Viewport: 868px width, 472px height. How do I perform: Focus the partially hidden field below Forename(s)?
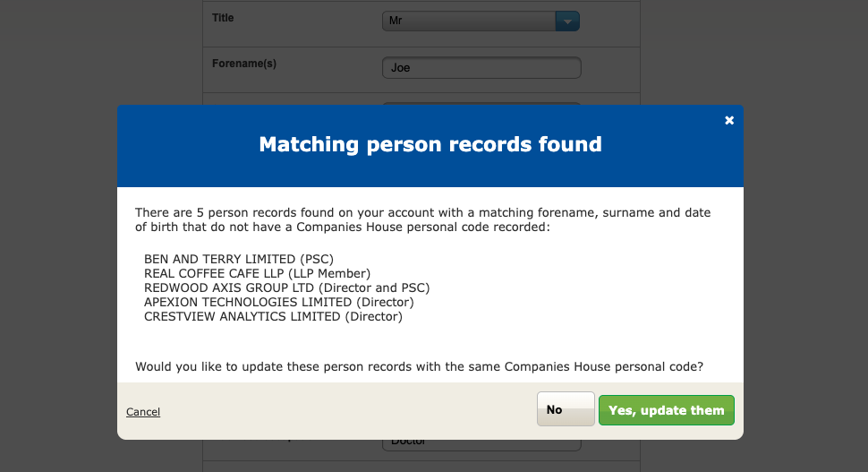point(481,103)
